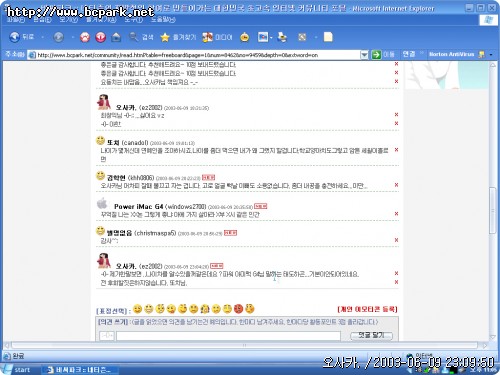Select the 비씨파크 taskbar window button
The width and height of the screenshot is (500, 375).
click(x=80, y=370)
